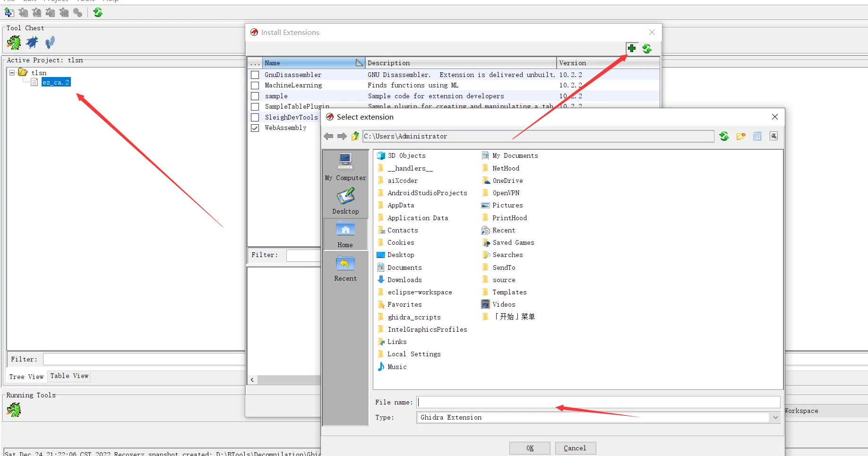Enable the MachineLearning extension checkbox
This screenshot has height=456, width=868.
pos(255,85)
